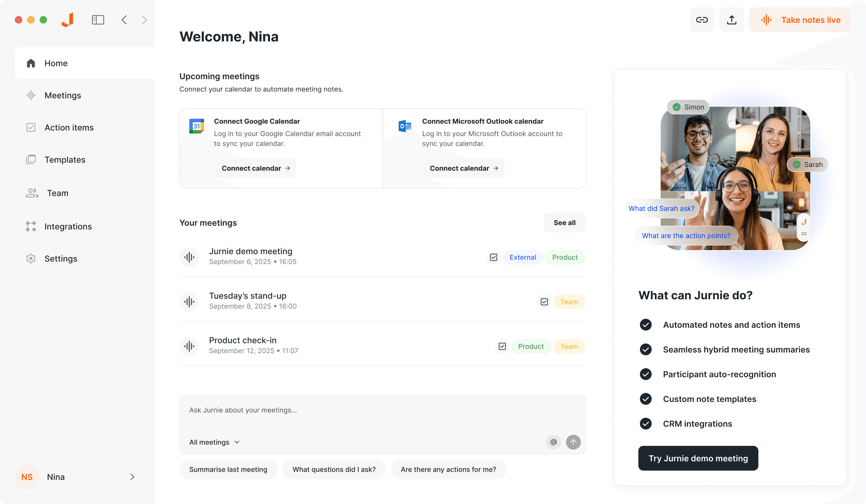866x504 pixels.
Task: Click the upload/share icon button
Action: pos(731,20)
